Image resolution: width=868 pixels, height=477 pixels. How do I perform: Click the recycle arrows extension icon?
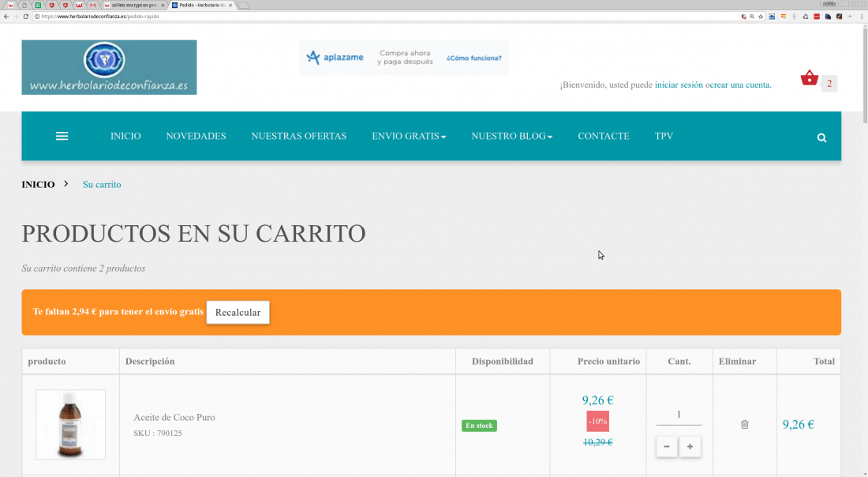pyautogui.click(x=806, y=17)
